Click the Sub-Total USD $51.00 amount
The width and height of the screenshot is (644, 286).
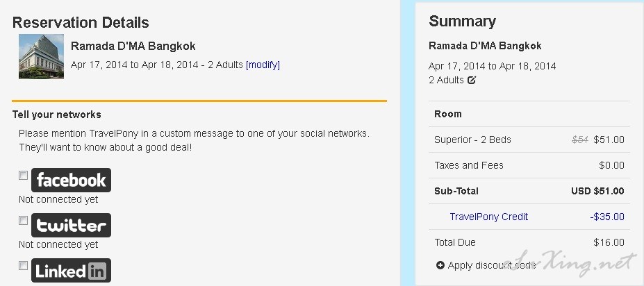pos(597,191)
